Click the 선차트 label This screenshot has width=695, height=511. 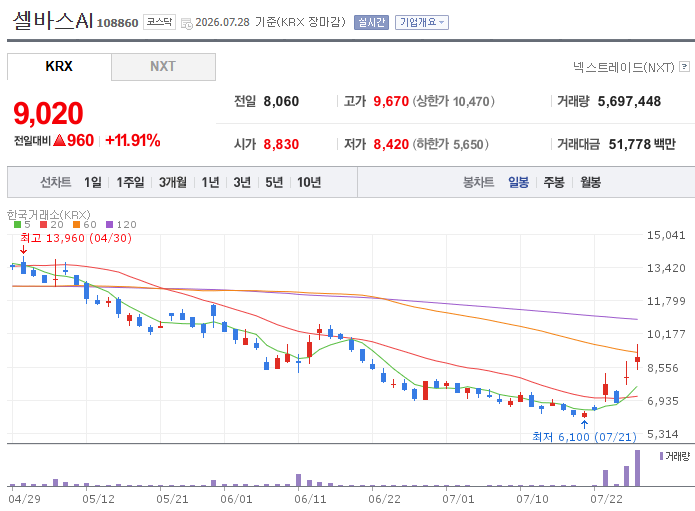tap(55, 182)
